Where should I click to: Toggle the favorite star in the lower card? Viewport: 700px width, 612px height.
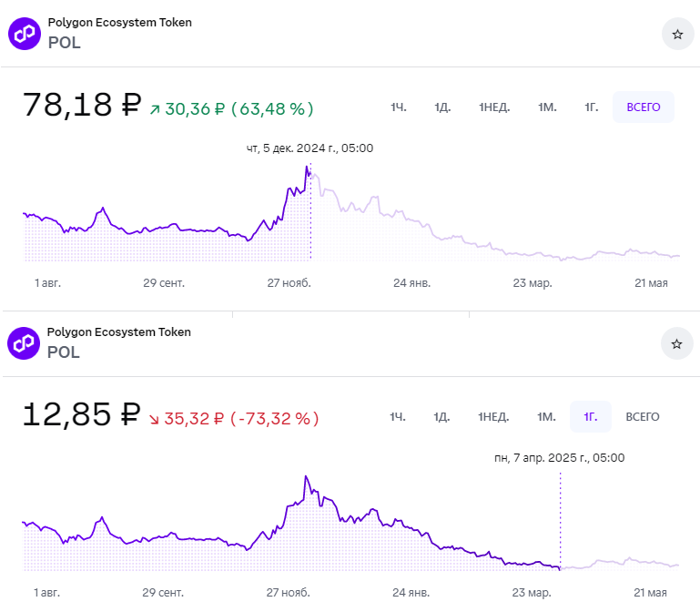click(677, 343)
